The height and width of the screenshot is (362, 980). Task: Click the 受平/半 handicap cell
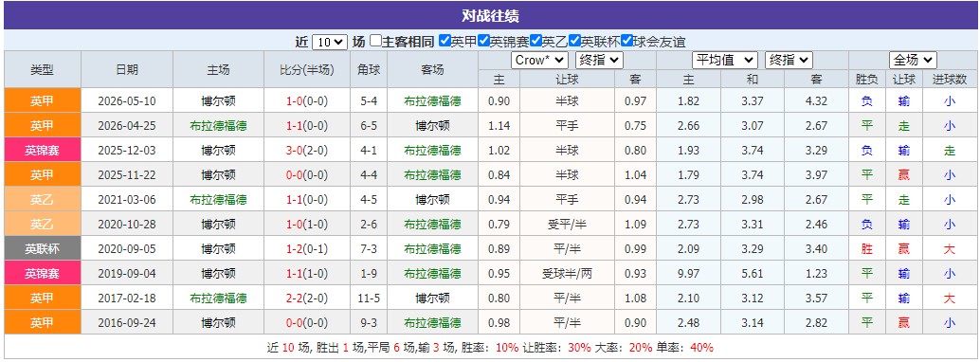pyautogui.click(x=567, y=224)
